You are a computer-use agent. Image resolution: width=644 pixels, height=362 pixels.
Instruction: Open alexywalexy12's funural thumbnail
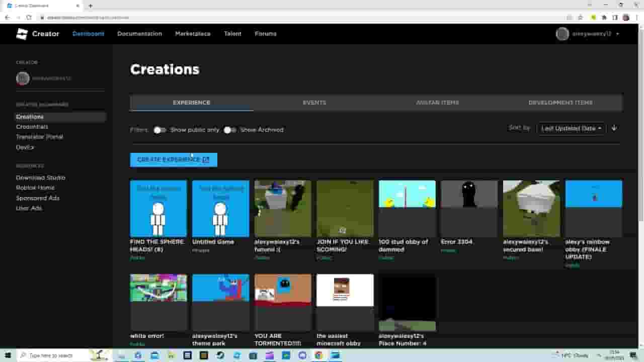click(x=283, y=209)
